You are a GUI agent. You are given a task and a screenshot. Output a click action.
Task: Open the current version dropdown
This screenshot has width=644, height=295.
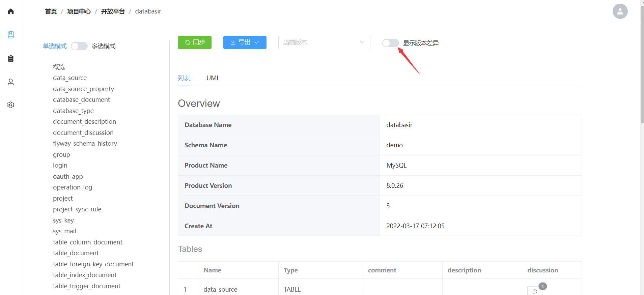[324, 42]
